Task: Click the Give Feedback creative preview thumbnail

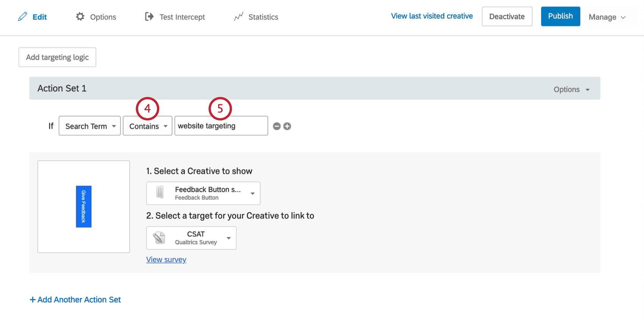Action: [x=84, y=206]
